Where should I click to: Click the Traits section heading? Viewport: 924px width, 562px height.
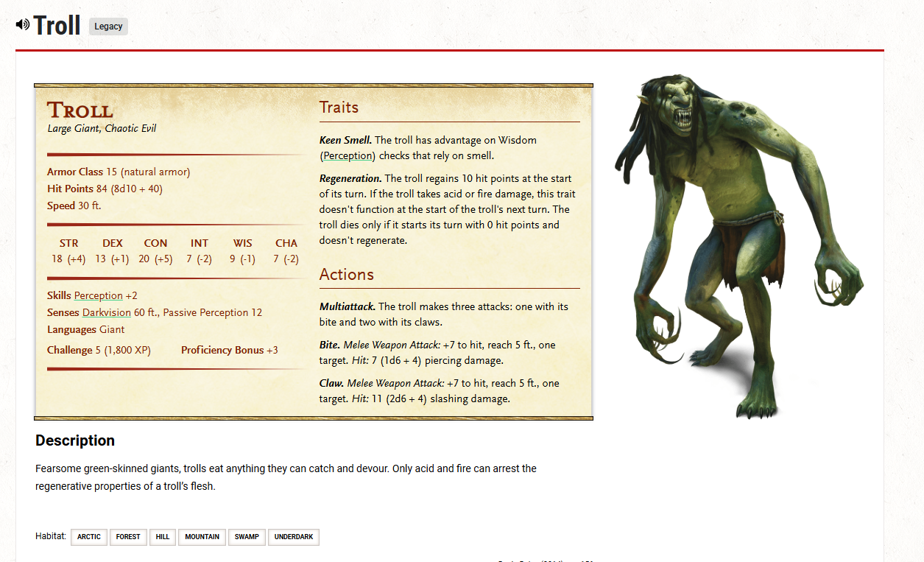(x=339, y=108)
